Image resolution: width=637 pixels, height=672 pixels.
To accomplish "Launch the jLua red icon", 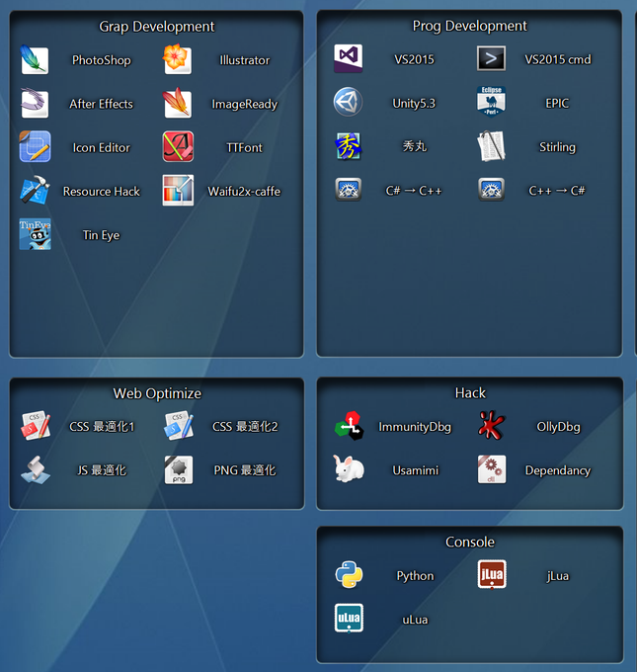I will click(x=492, y=575).
